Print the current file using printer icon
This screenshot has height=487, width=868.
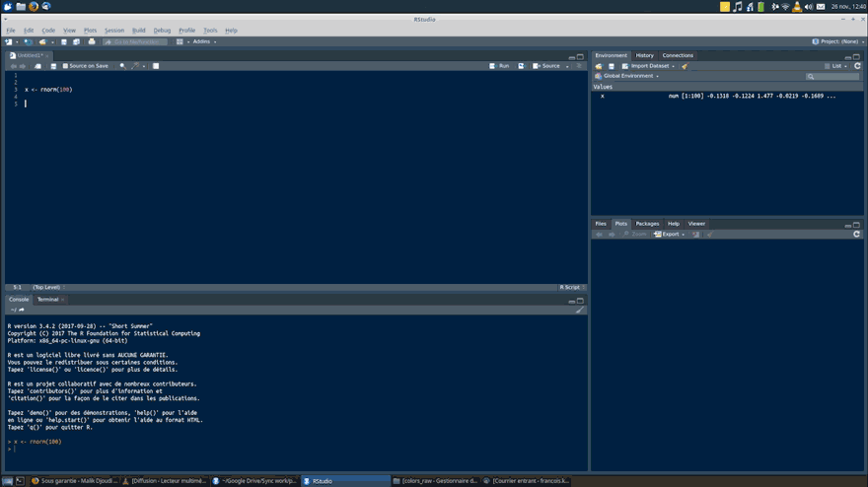click(x=92, y=41)
